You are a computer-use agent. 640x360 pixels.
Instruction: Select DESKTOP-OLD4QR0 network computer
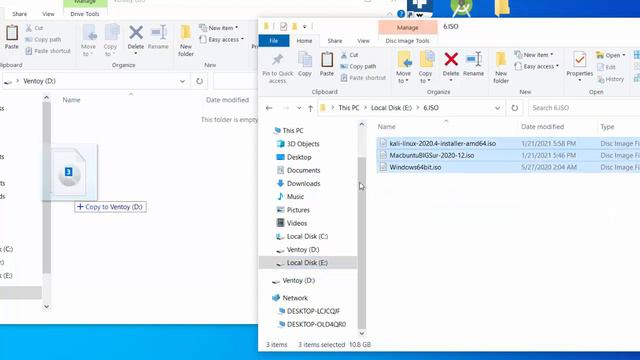tap(316, 324)
